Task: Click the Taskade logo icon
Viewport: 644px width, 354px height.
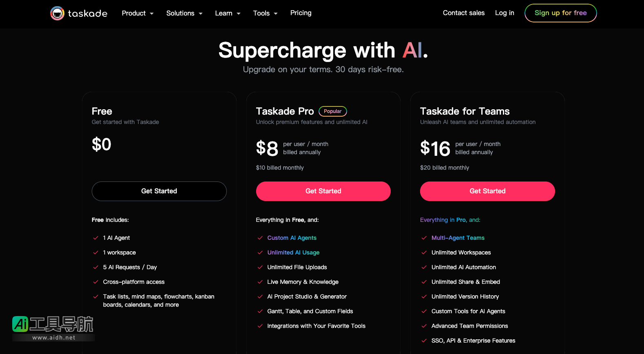Action: pos(57,13)
